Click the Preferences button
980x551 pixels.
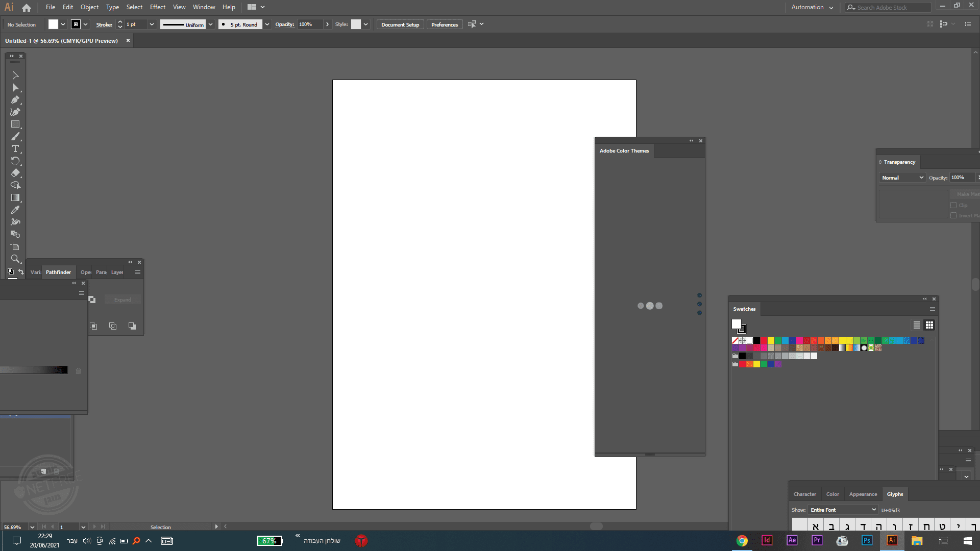[x=444, y=24]
